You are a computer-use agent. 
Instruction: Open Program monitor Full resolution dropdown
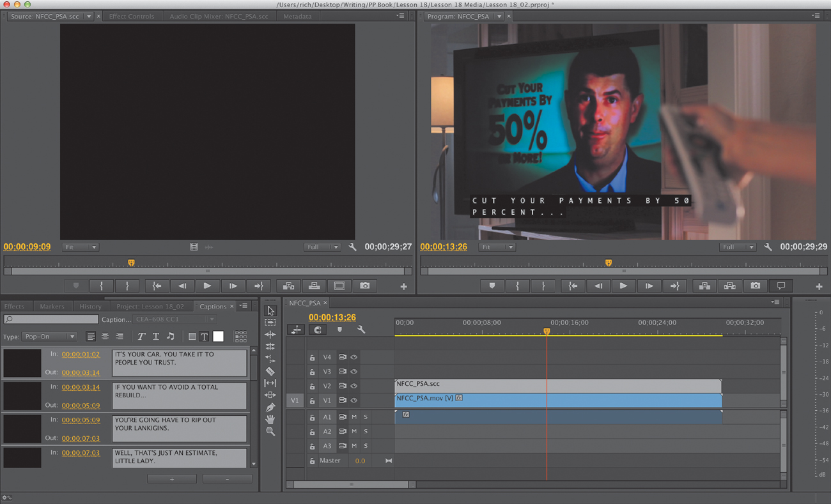coord(737,247)
